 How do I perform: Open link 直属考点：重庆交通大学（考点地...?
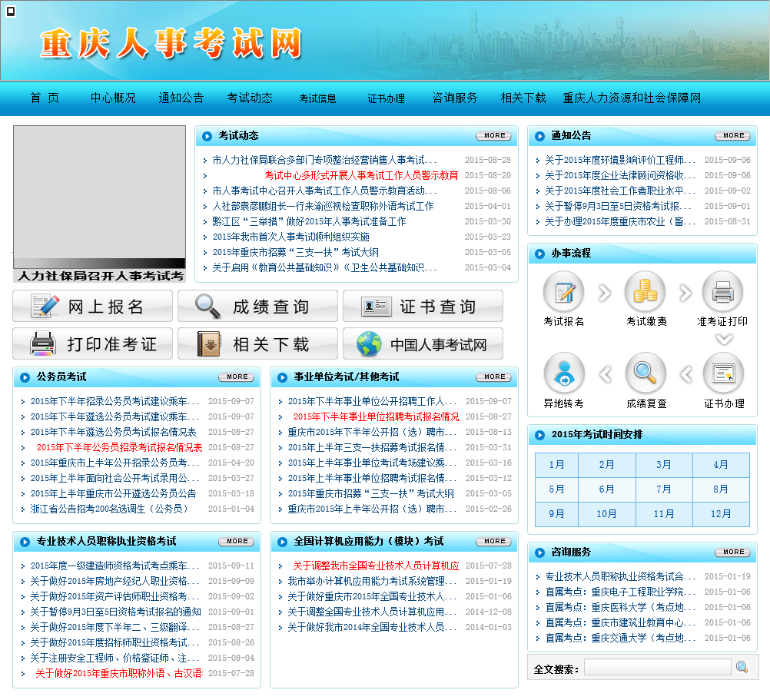(x=620, y=638)
